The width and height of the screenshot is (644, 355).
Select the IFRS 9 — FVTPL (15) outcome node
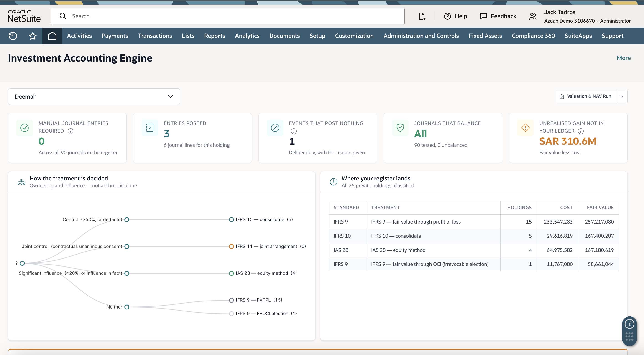pyautogui.click(x=231, y=300)
